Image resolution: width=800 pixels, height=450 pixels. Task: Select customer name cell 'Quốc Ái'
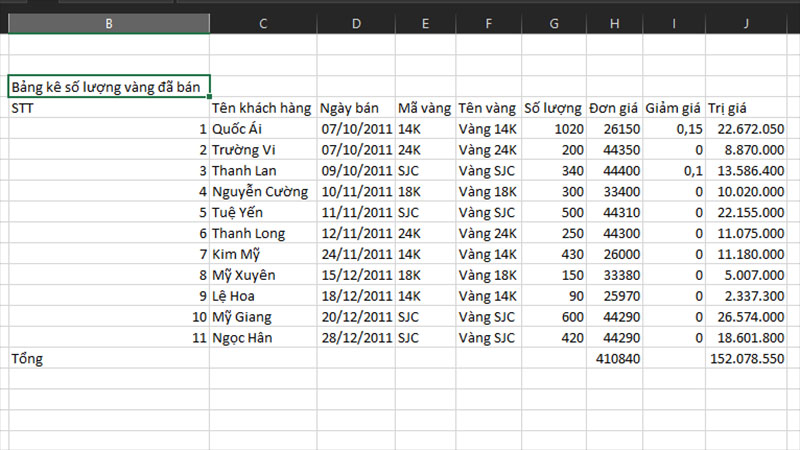tap(263, 129)
